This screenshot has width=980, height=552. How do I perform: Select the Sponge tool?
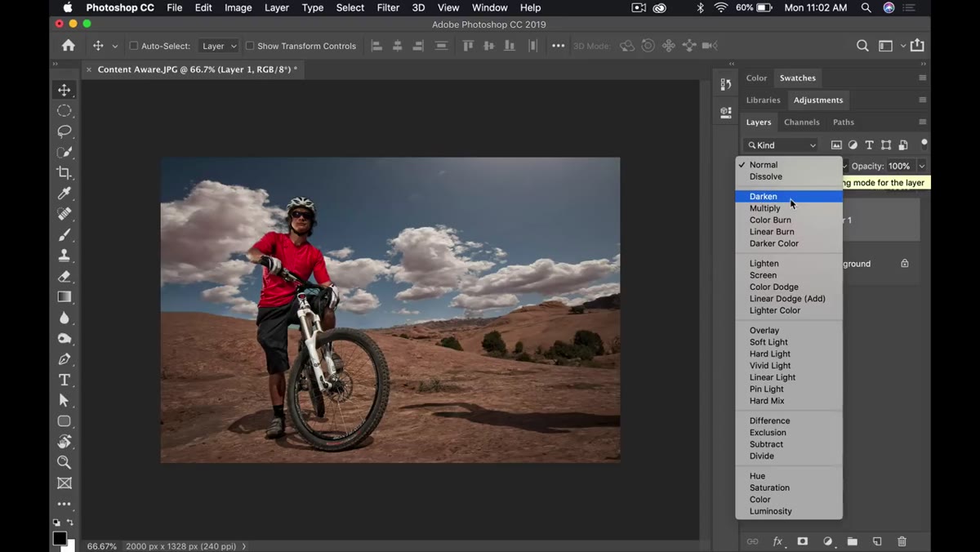[64, 339]
